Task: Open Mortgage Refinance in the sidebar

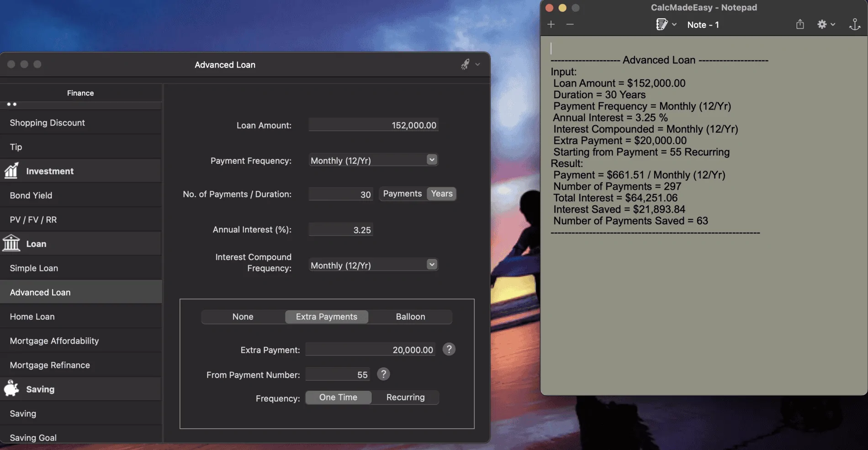Action: [x=81, y=365]
